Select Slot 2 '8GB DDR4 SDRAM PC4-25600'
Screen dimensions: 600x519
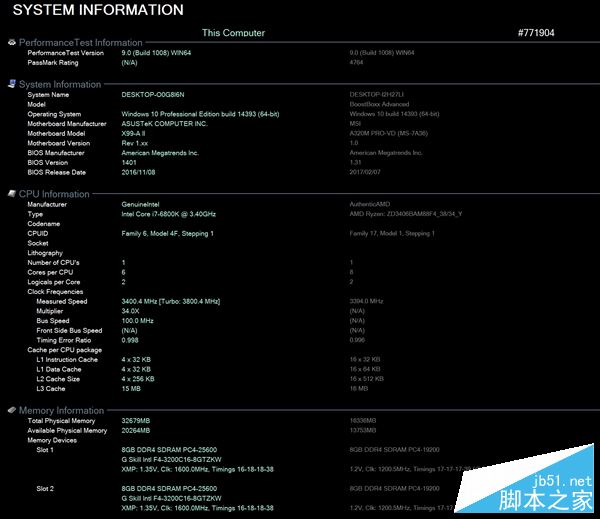pos(169,489)
